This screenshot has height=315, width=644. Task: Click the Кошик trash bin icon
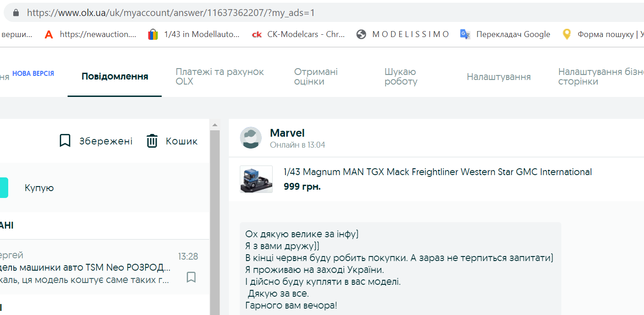tap(152, 141)
